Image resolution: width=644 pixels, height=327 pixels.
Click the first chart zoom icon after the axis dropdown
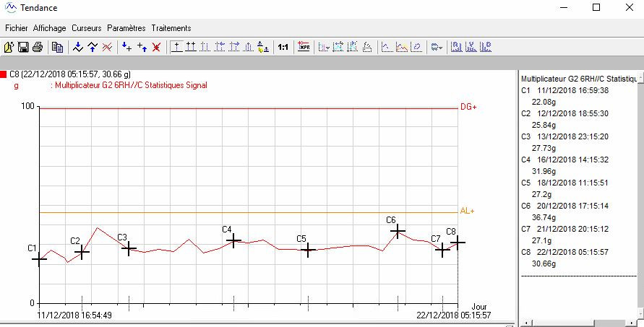click(338, 47)
